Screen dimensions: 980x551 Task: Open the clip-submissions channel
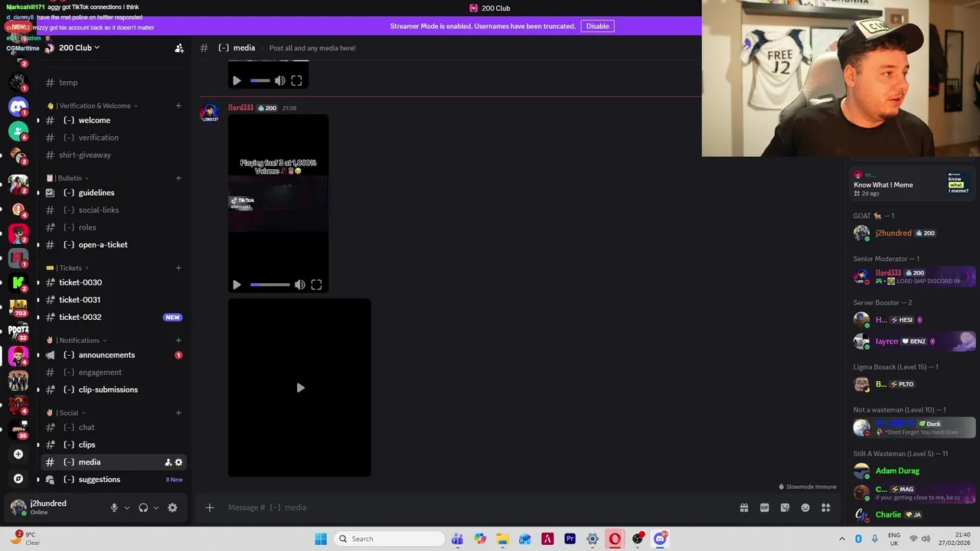pyautogui.click(x=114, y=390)
